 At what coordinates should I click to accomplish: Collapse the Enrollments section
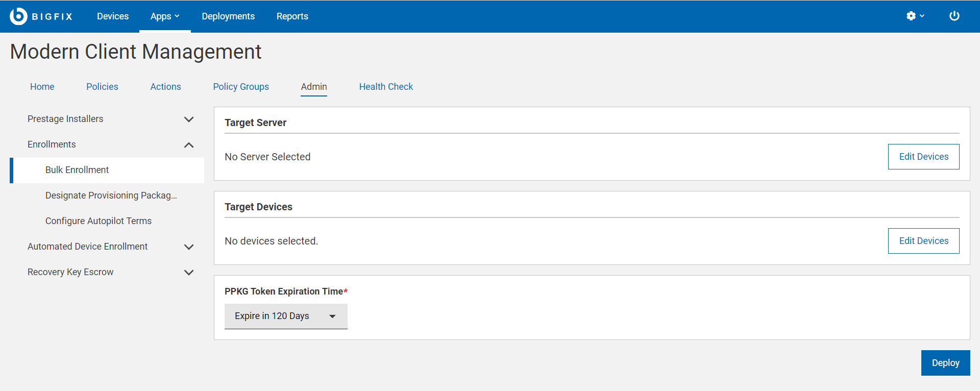[x=188, y=145]
